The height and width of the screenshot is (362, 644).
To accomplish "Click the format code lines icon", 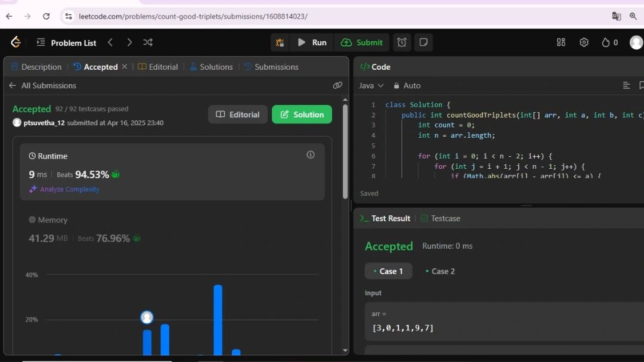I will click(626, 85).
